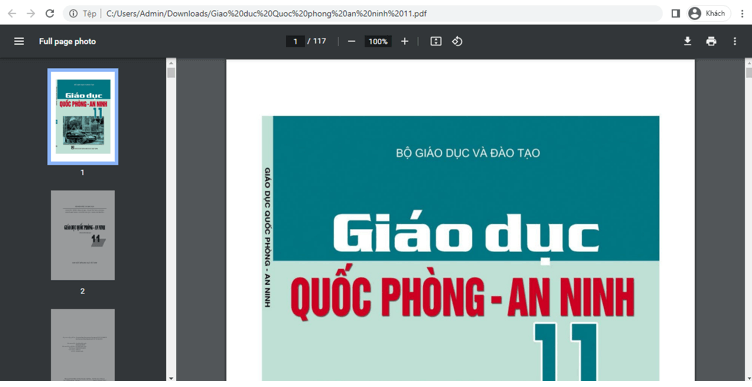
Task: Select page 1 cover thumbnail
Action: [x=82, y=117]
